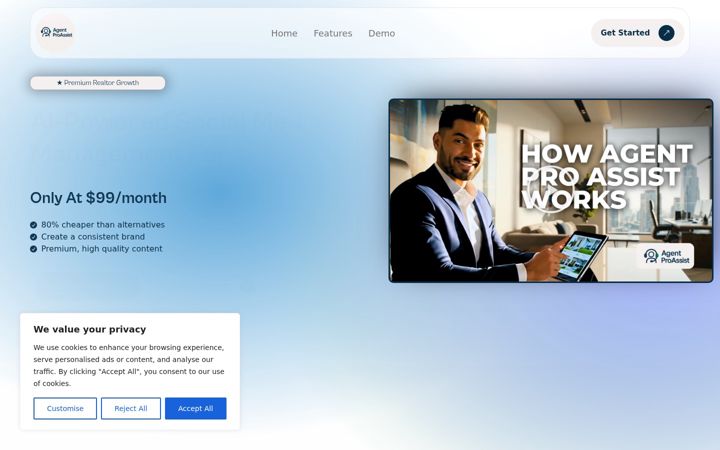Image resolution: width=720 pixels, height=450 pixels.
Task: Click check icon beside '80% cheaper than alternatives'
Action: tap(34, 225)
